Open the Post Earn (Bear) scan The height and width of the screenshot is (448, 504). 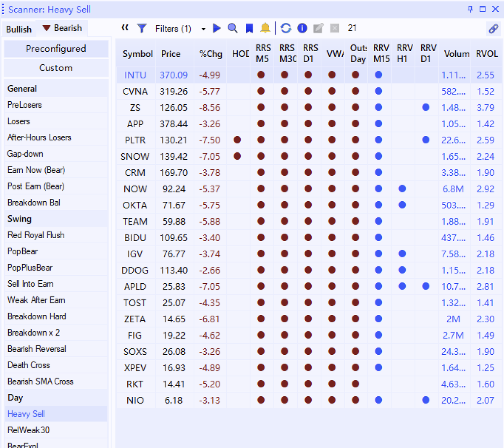tap(56, 186)
